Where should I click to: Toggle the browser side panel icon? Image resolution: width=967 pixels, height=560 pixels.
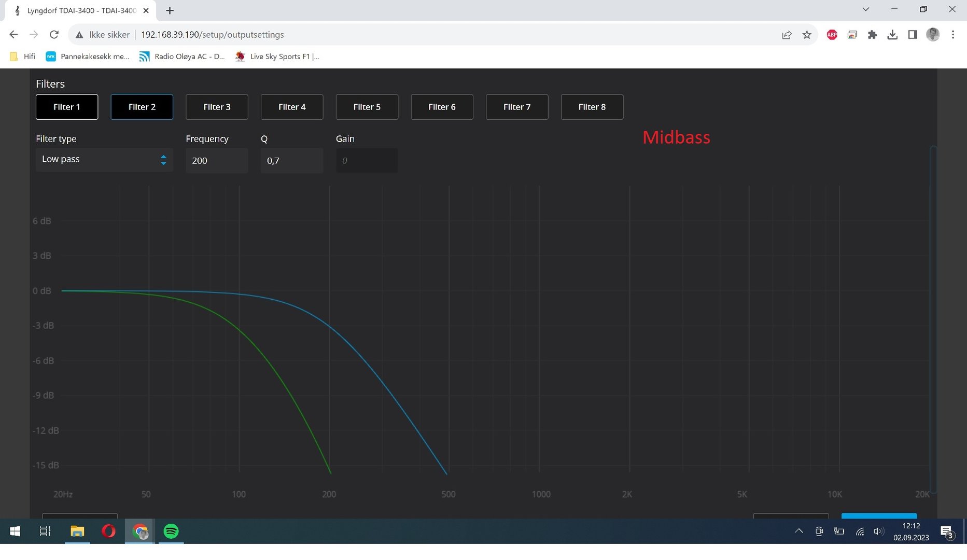(913, 35)
